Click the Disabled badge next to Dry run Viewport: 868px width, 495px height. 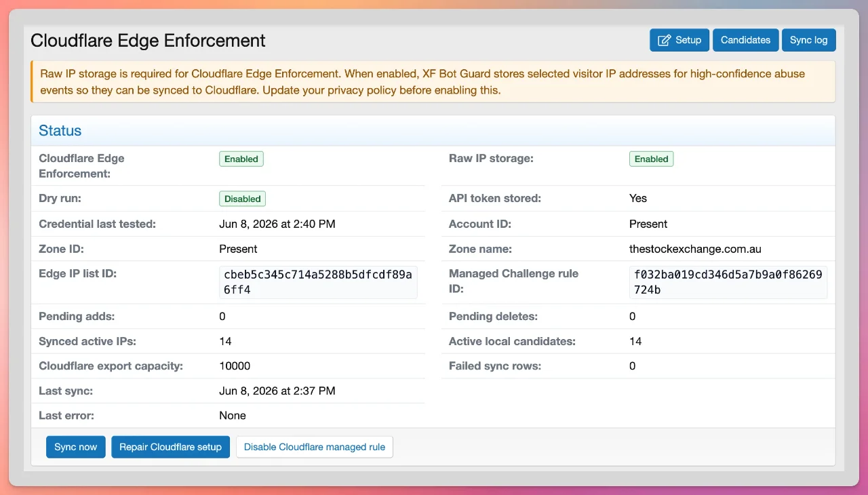[x=243, y=199]
